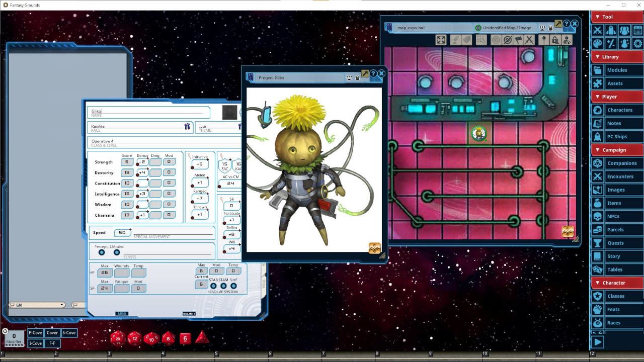Click the popout arrow on map window

pos(558,24)
